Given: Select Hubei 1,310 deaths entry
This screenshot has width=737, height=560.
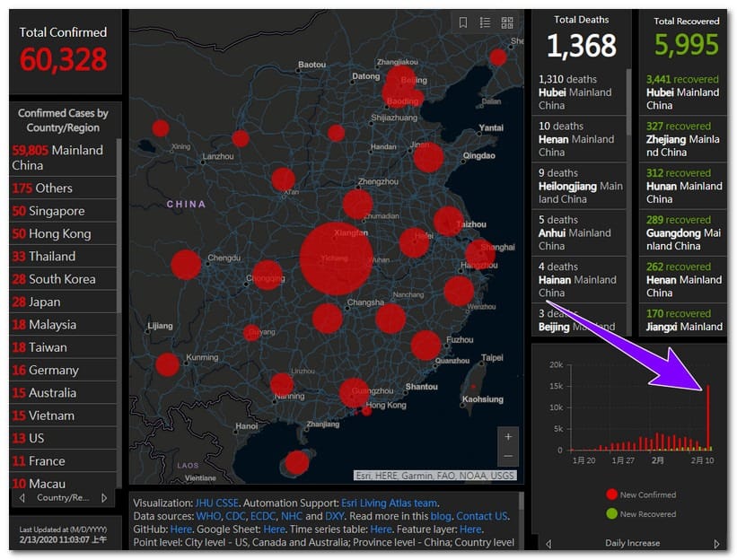Looking at the screenshot, I should coord(579,92).
